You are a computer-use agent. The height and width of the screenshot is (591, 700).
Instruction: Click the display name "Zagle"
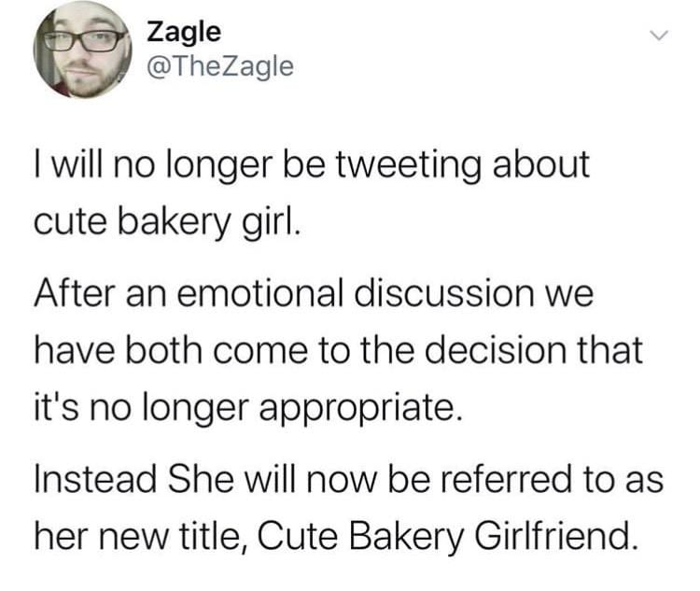tap(184, 32)
